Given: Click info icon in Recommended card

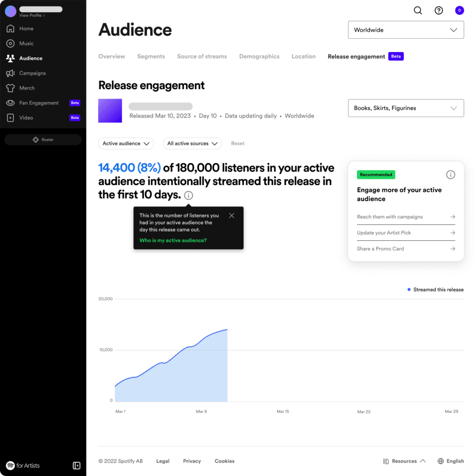Looking at the screenshot, I should pyautogui.click(x=450, y=175).
